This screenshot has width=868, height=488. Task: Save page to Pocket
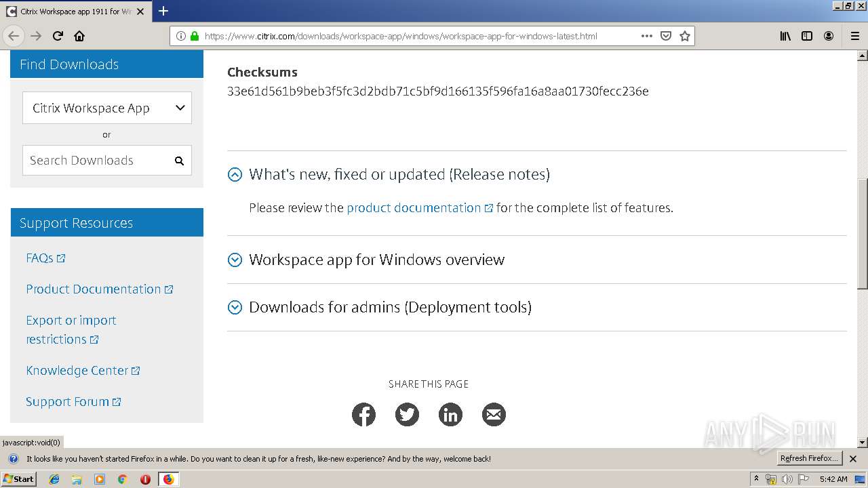point(666,36)
